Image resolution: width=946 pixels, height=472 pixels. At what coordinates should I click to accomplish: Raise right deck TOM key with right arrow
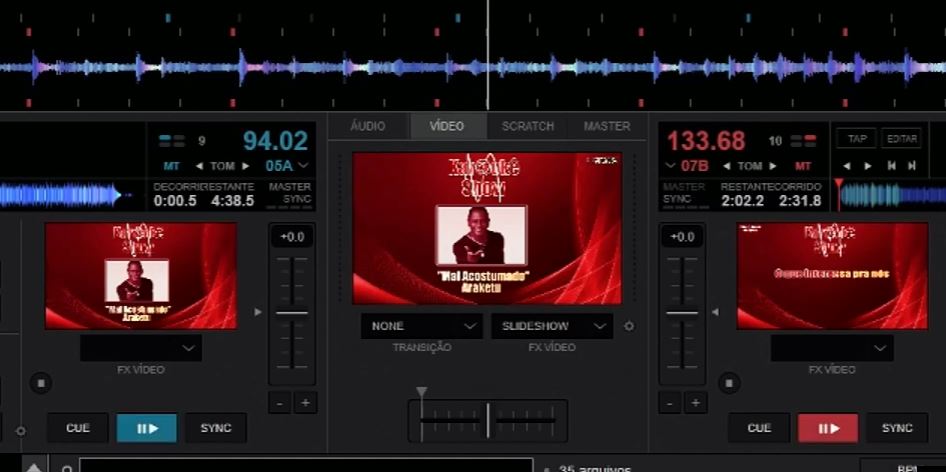(773, 166)
